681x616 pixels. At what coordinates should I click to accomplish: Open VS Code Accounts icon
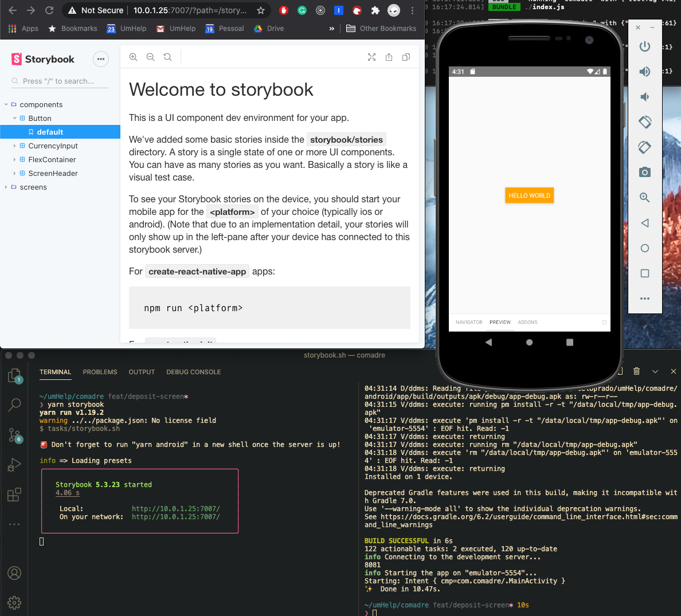14,574
